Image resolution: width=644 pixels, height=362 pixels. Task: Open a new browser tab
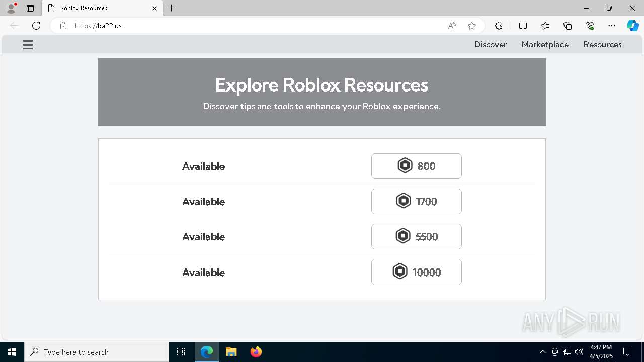pos(172,8)
